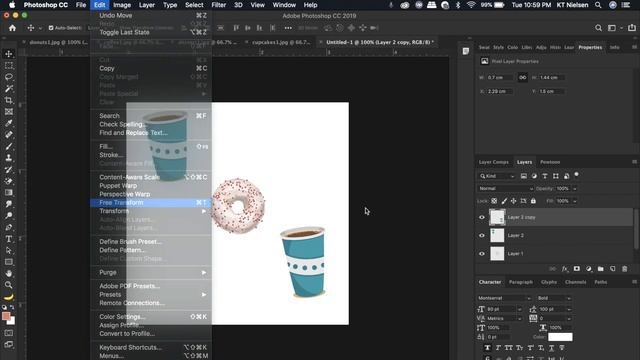Click the width field in Properties

click(x=500, y=78)
